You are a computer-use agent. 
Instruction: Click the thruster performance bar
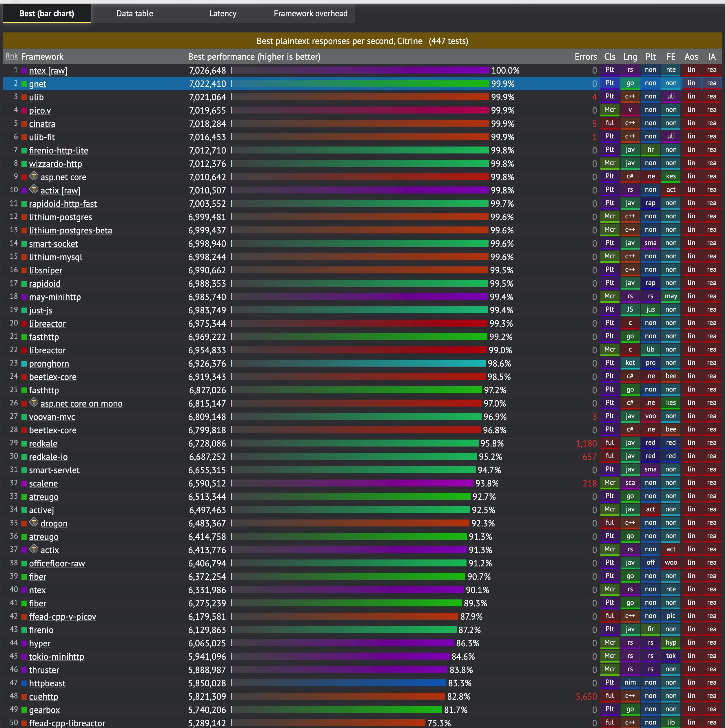pyautogui.click(x=339, y=670)
